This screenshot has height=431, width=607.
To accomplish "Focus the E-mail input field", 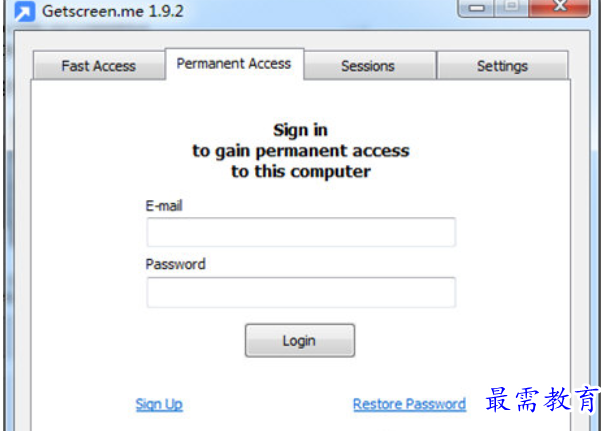I will pyautogui.click(x=301, y=232).
